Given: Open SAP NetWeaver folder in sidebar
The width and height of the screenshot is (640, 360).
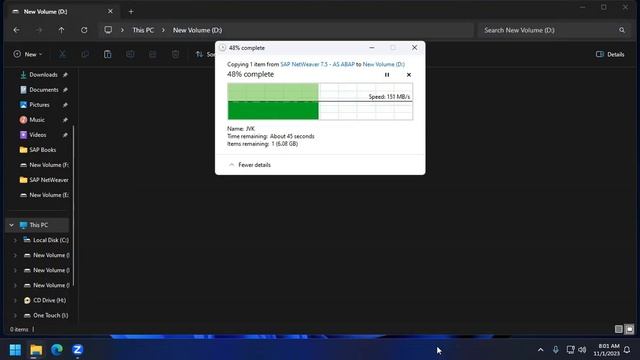Looking at the screenshot, I should point(43,180).
